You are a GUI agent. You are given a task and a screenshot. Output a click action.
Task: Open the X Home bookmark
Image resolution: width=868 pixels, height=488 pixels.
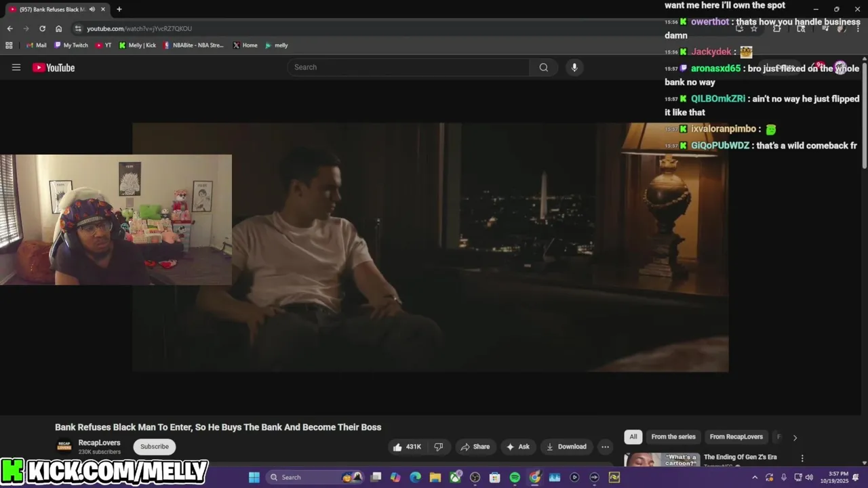pos(245,45)
